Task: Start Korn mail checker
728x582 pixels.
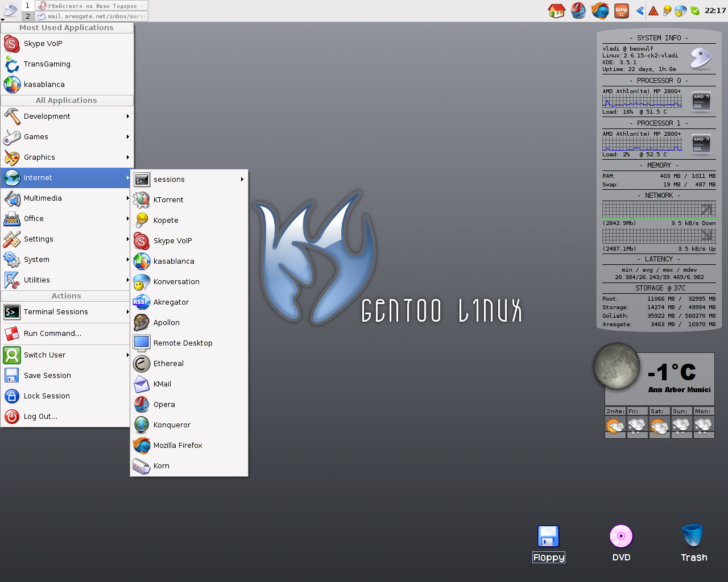Action: click(x=189, y=466)
